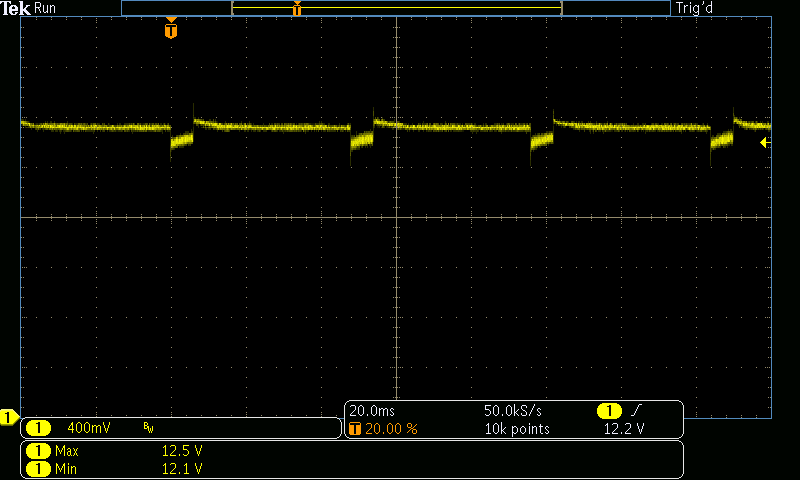Click the orange T icon beside 20.00 %
Image resolution: width=800 pixels, height=480 pixels.
(x=355, y=429)
